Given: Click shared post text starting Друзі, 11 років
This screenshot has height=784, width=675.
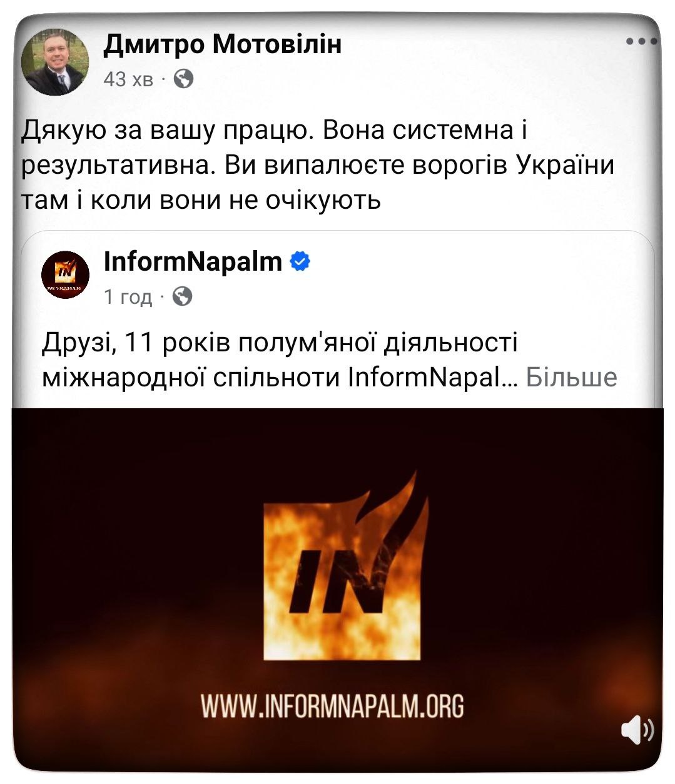Looking at the screenshot, I should [x=329, y=360].
